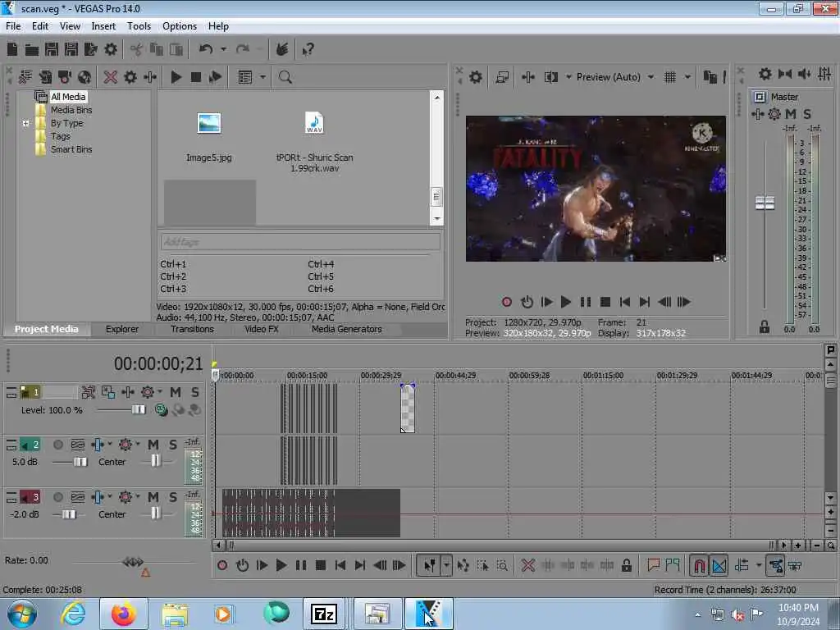Open overlays grid dropdown arrow in preview
The height and width of the screenshot is (630, 840).
click(x=688, y=77)
